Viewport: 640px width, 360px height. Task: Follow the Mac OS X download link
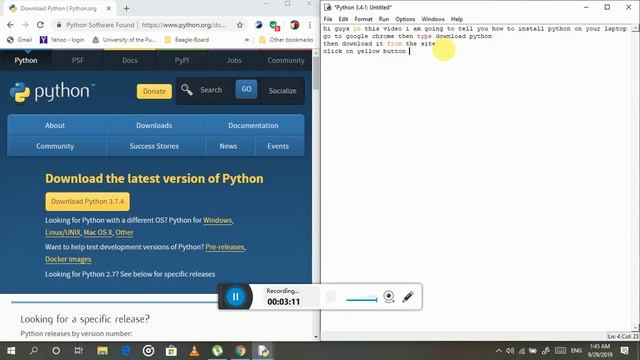98,233
